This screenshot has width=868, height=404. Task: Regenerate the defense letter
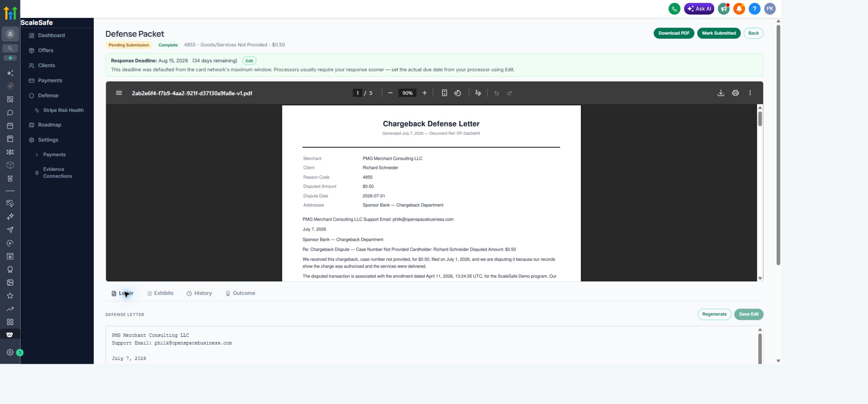point(714,314)
